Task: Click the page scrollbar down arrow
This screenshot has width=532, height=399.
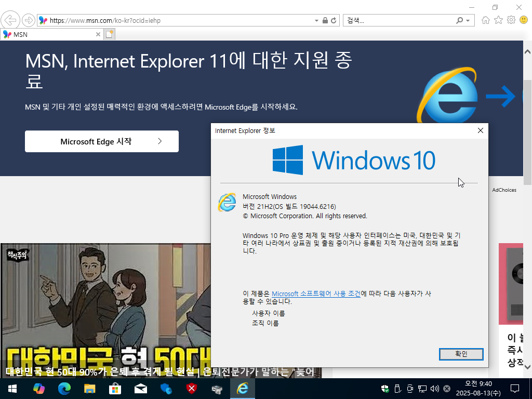Action: coord(527,366)
